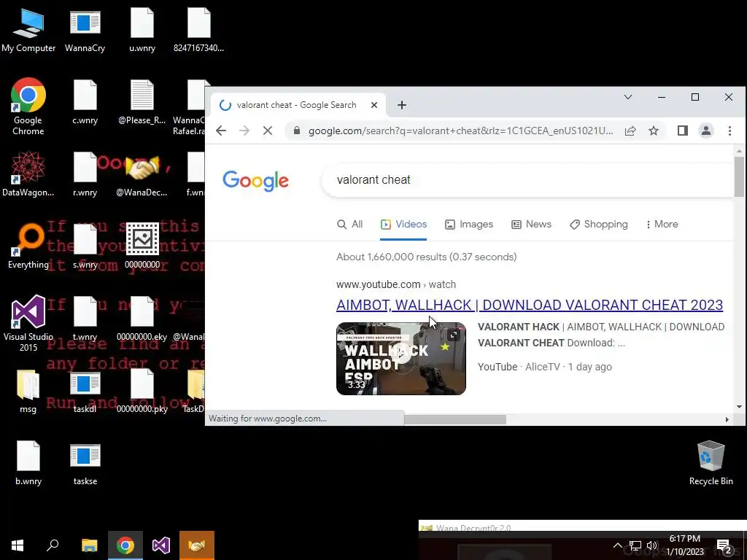Expand the More search filters menu
747x560 pixels.
[x=662, y=225]
